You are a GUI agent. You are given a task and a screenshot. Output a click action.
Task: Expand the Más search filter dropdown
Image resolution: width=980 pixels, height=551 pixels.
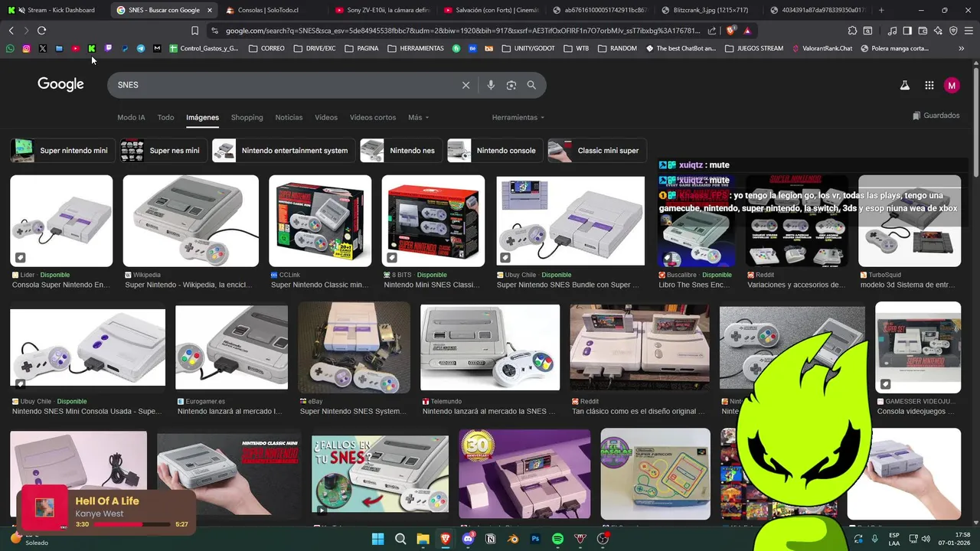418,118
